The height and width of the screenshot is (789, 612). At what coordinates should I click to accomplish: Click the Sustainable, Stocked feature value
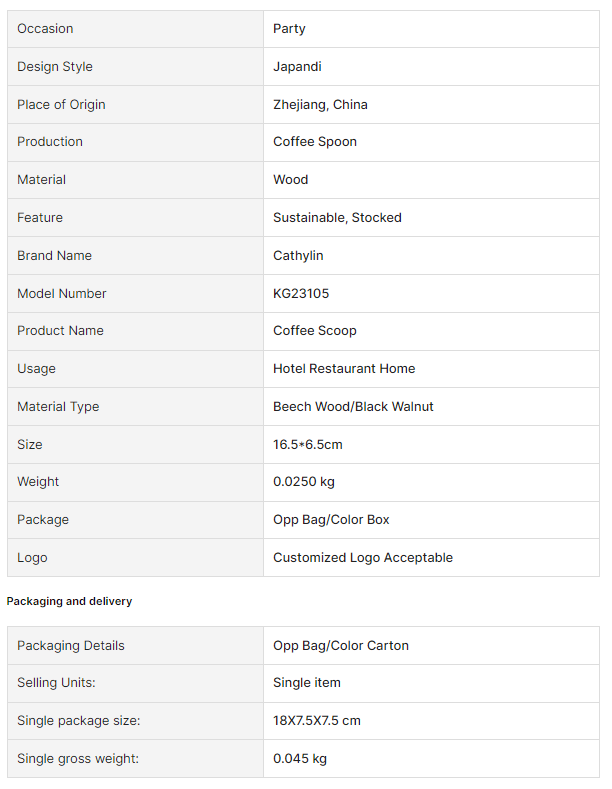click(337, 218)
